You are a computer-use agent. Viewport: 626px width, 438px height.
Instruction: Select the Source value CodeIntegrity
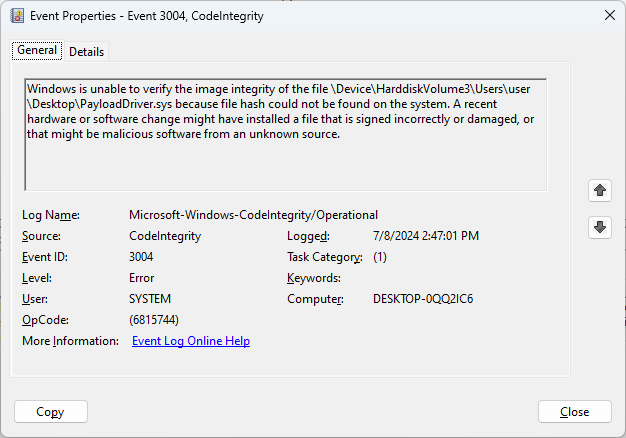165,236
